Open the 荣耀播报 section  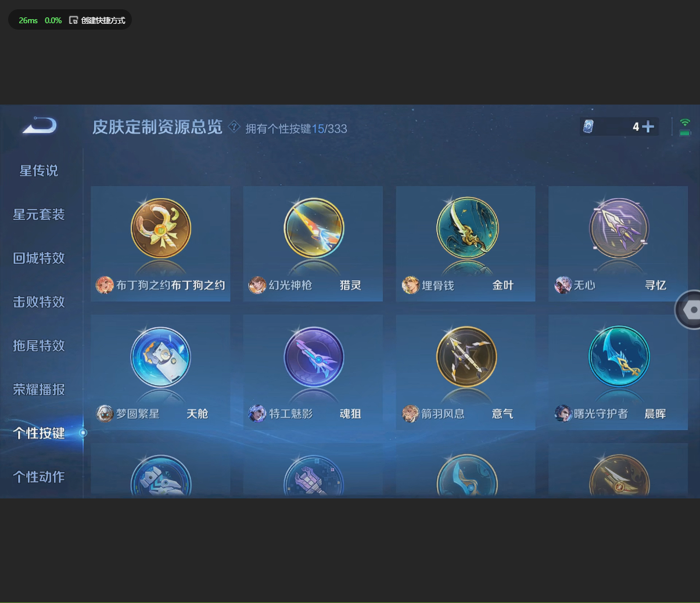(x=38, y=389)
